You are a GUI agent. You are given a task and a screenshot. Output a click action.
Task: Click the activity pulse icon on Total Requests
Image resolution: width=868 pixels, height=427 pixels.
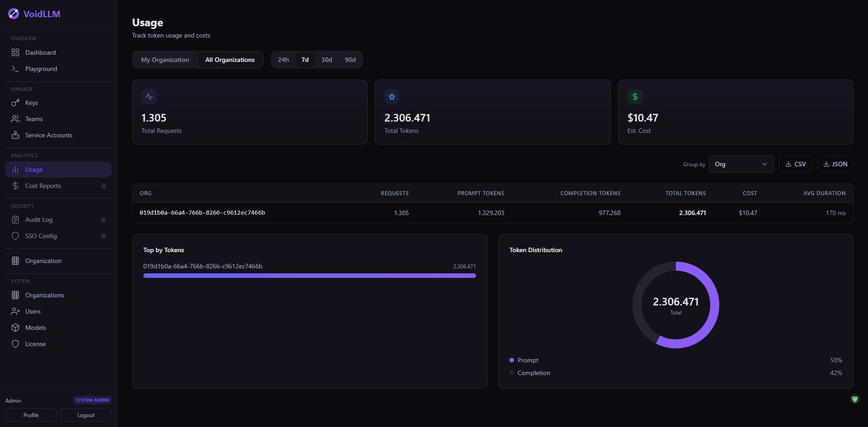point(149,97)
